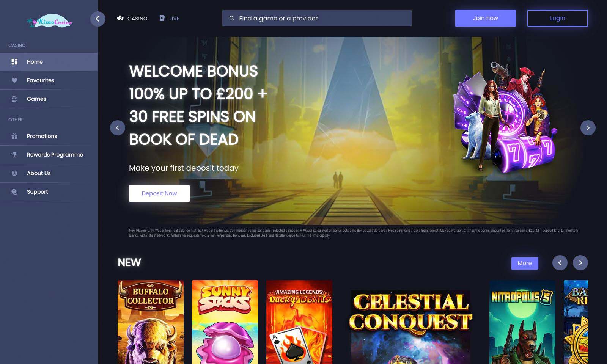Image resolution: width=607 pixels, height=364 pixels.
Task: Open the Buffalo Collector game thumbnail
Action: (151, 322)
